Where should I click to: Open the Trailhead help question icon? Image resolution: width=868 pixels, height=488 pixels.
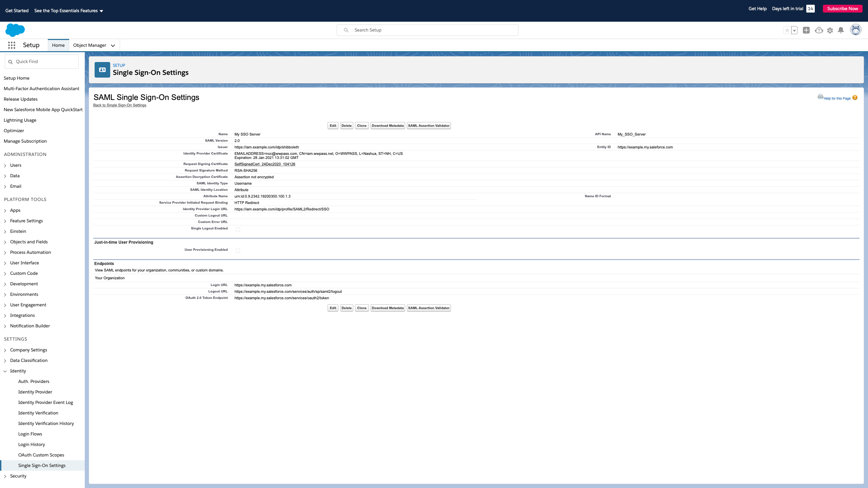pos(818,30)
